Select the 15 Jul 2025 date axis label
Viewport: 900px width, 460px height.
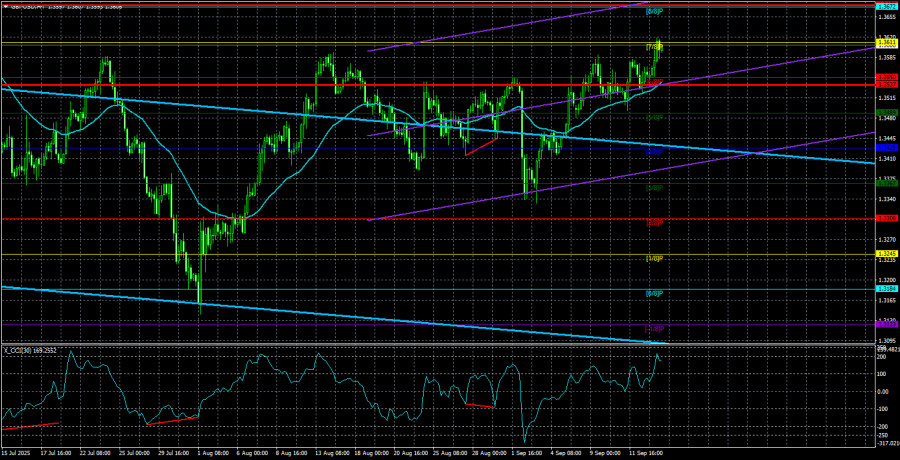pos(20,454)
